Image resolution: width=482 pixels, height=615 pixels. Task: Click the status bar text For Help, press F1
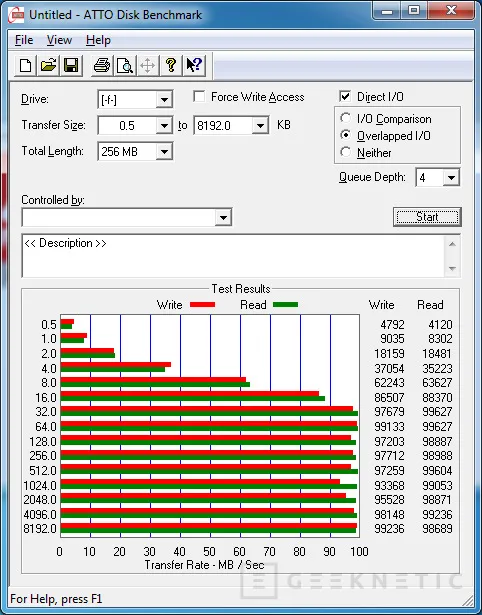[56, 599]
